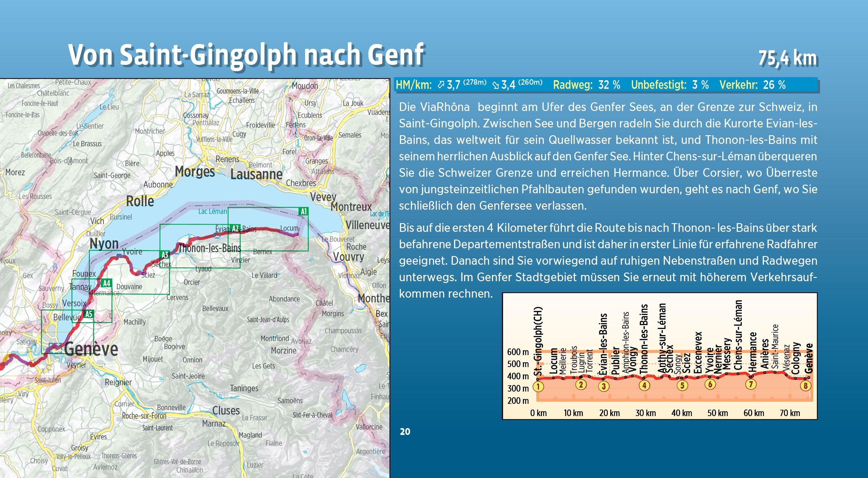
Task: Select the A3 map section marker near Thonon-les-Bains
Action: click(165, 255)
